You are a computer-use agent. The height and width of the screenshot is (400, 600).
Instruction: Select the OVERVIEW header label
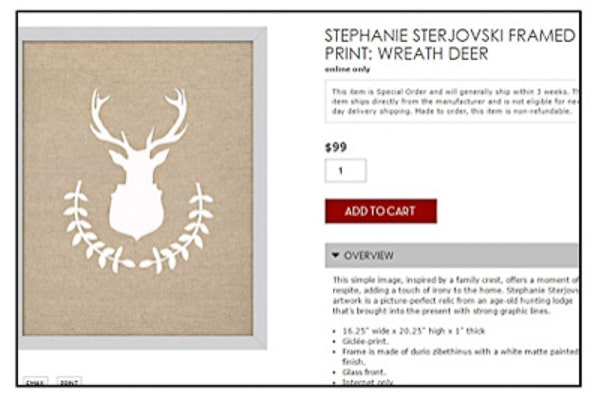coord(368,255)
